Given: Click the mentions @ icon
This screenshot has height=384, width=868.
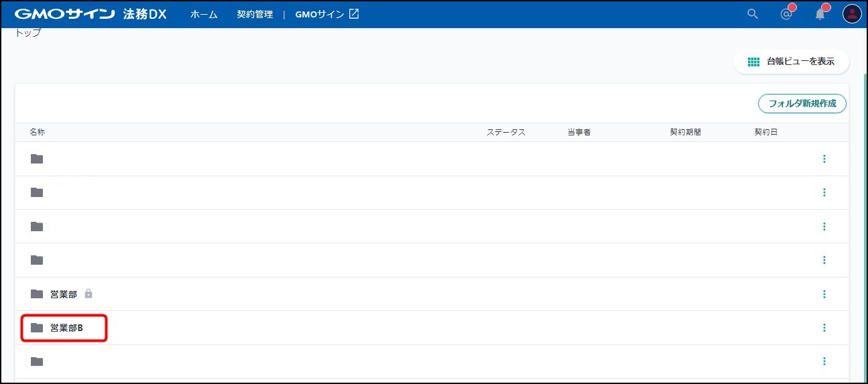Looking at the screenshot, I should coord(786,14).
